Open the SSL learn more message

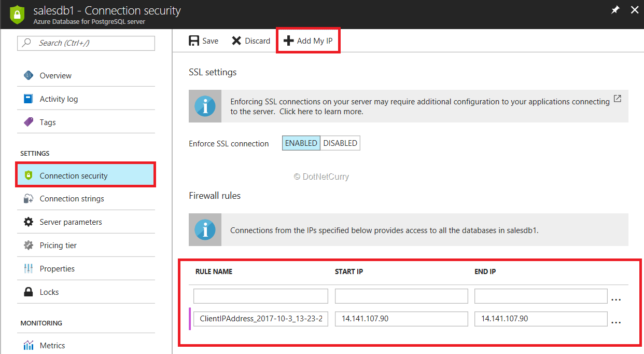click(x=409, y=106)
